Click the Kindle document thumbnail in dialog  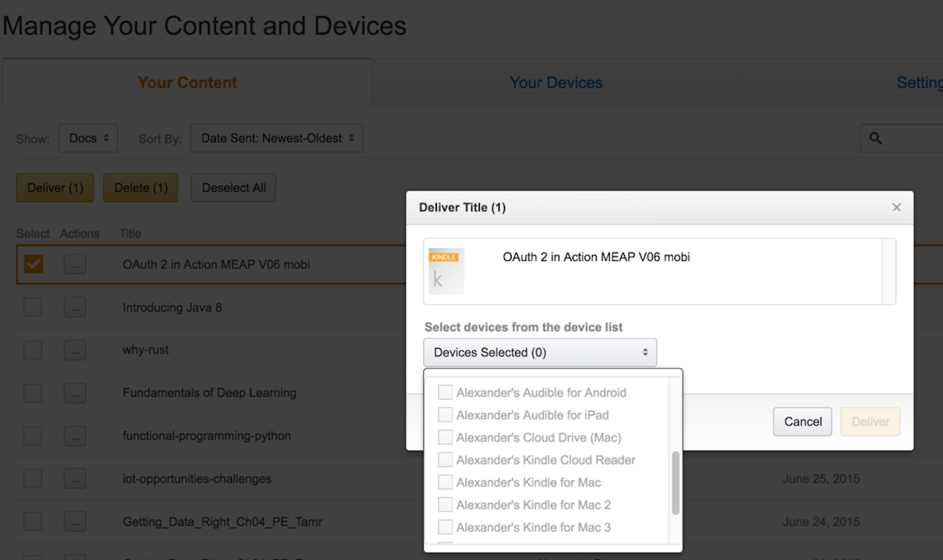pos(446,272)
